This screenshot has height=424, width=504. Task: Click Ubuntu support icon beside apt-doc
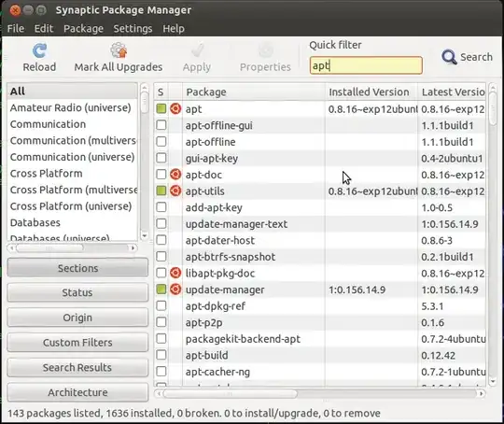[x=175, y=175]
